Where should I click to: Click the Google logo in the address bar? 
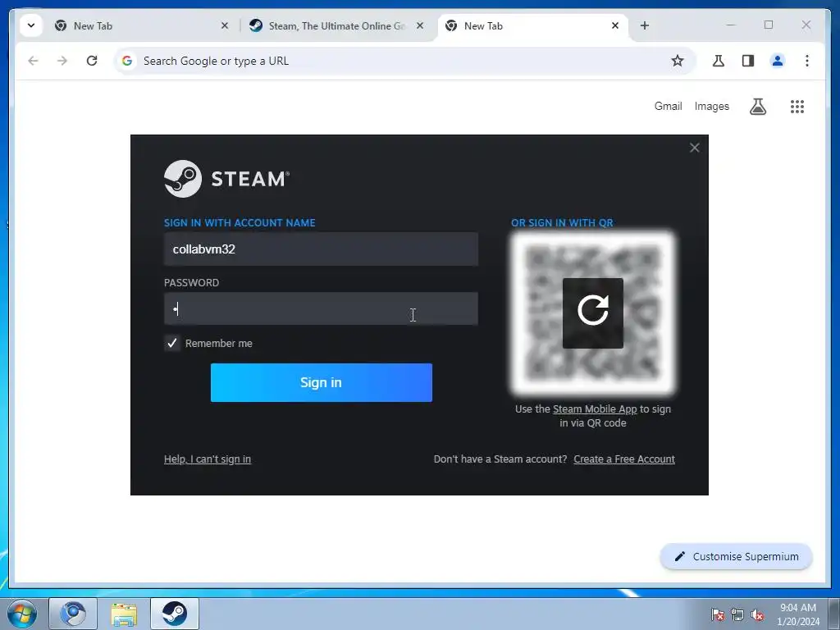(127, 61)
